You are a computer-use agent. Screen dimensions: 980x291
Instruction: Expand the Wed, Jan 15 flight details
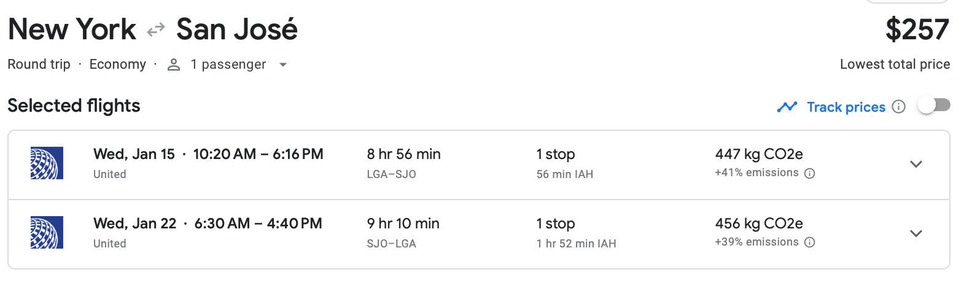coord(916,164)
